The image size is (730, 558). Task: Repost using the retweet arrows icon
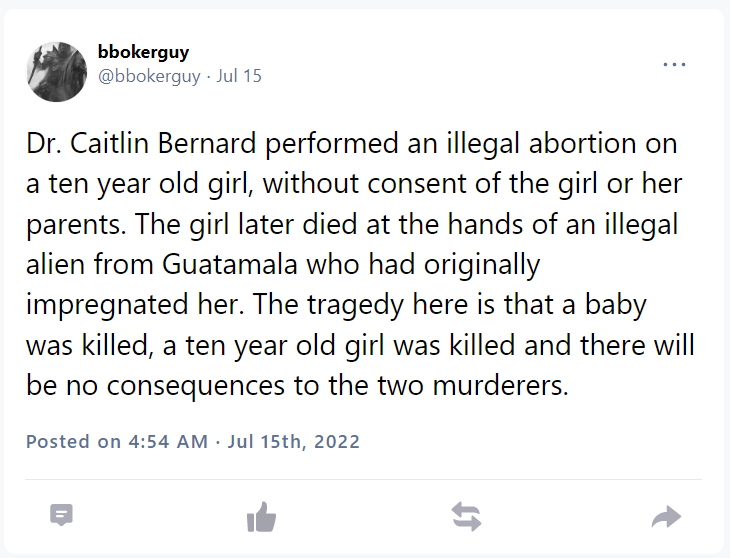coord(466,517)
